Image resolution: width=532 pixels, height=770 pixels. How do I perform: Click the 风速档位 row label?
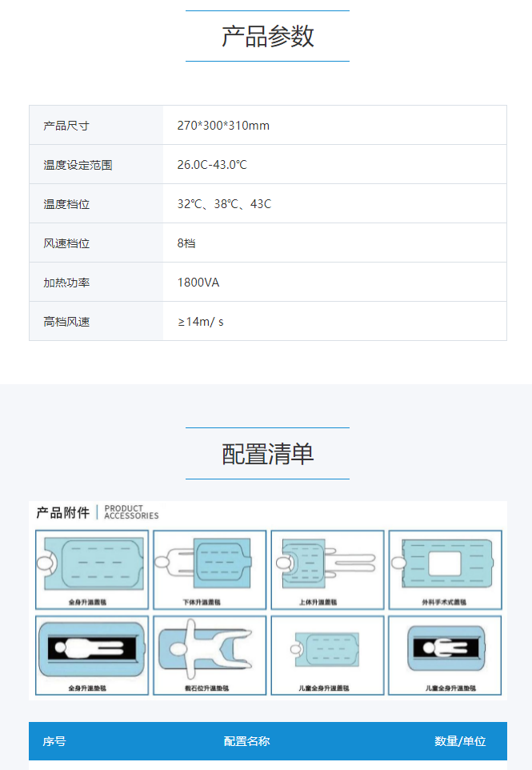(66, 243)
